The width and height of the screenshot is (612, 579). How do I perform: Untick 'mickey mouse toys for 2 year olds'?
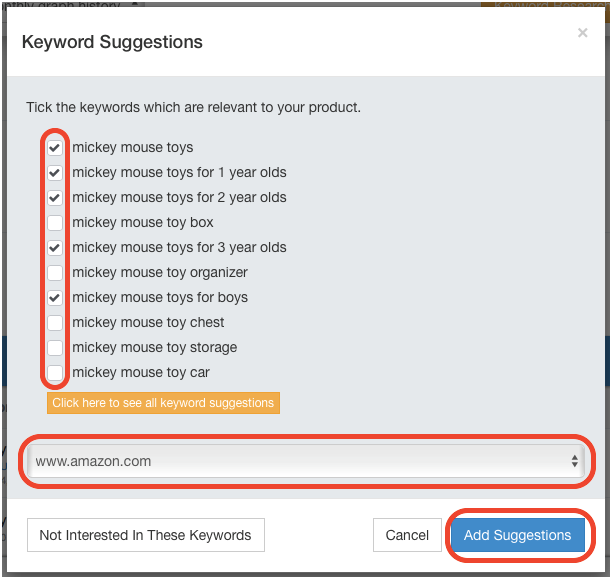point(55,198)
